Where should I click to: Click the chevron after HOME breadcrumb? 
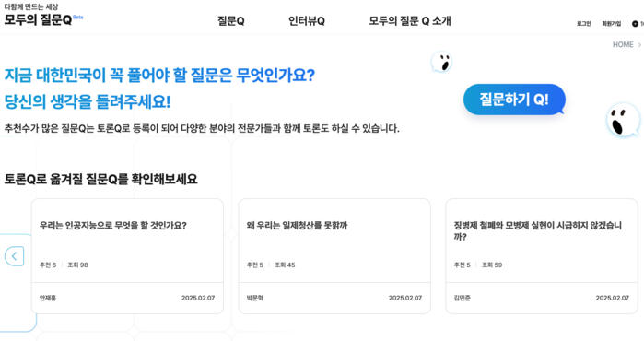click(x=639, y=45)
